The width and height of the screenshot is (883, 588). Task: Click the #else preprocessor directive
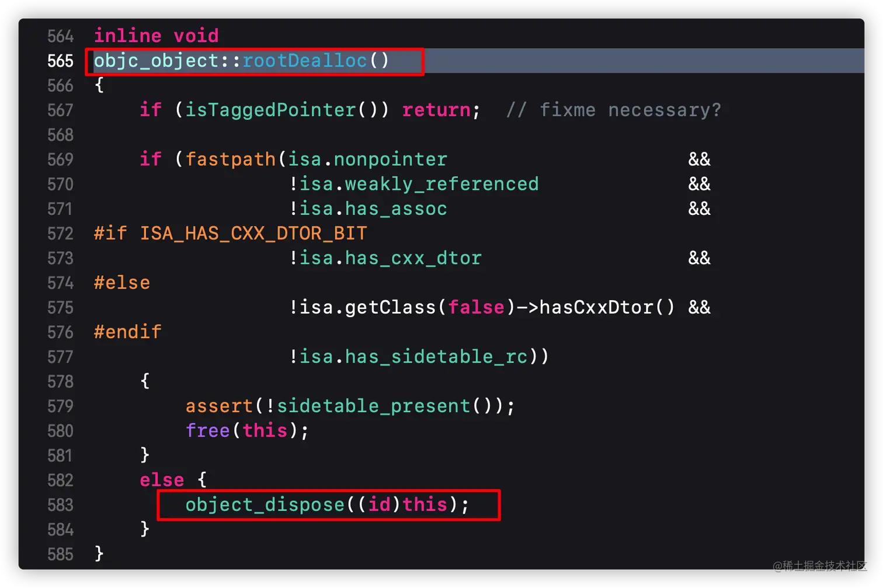(122, 283)
